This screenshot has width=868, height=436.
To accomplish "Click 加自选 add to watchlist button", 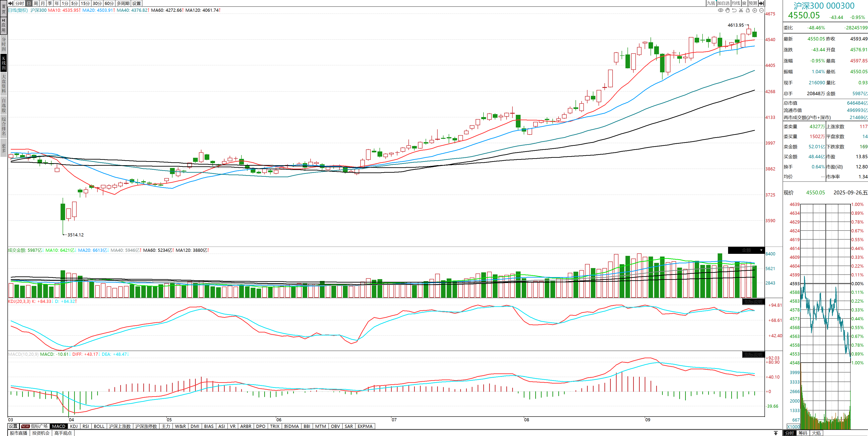I will [723, 3].
